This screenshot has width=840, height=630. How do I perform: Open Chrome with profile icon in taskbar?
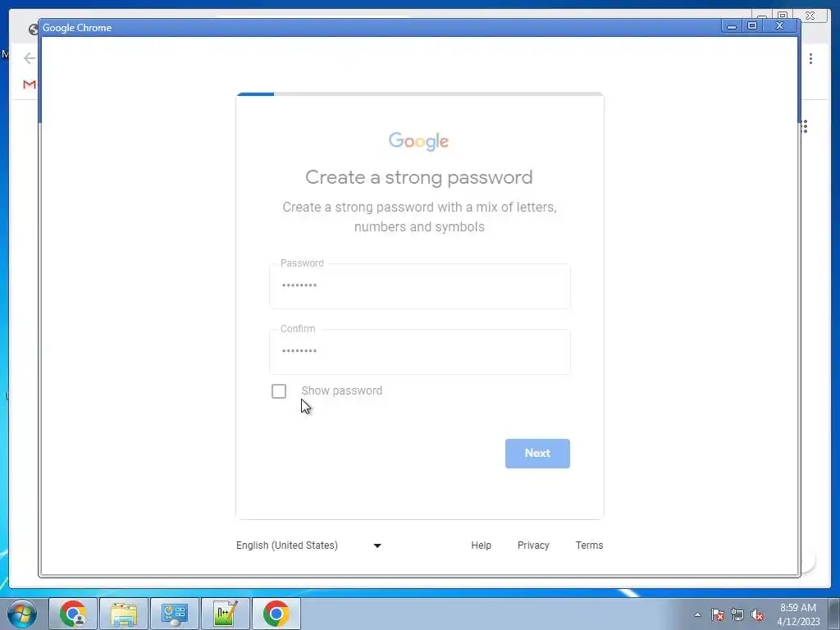pyautogui.click(x=73, y=614)
